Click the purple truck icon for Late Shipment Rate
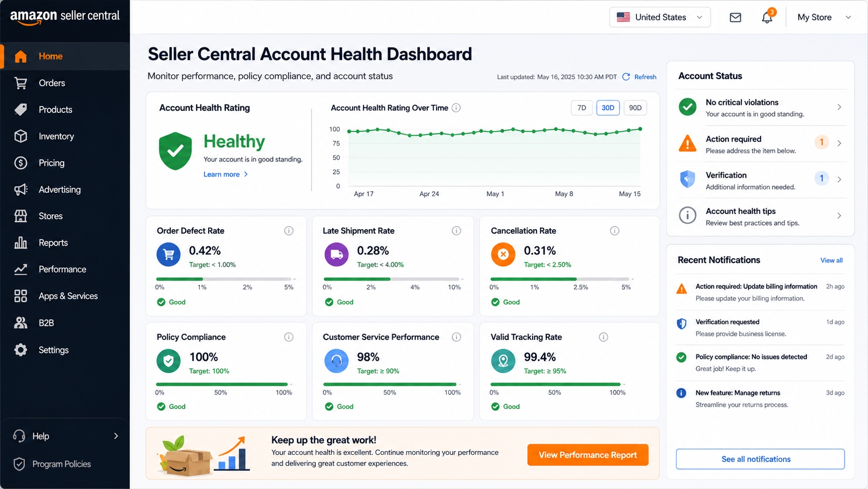Viewport: 868px width, 489px height. coord(336,255)
